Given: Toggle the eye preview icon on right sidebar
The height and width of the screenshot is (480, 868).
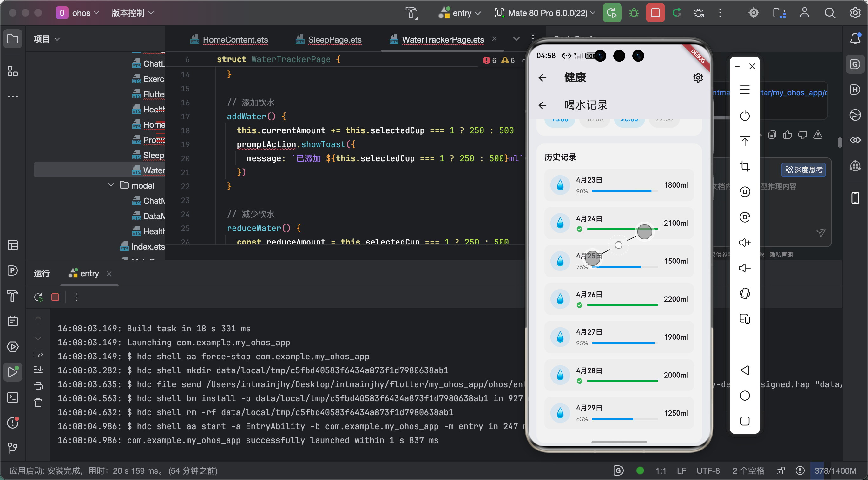Looking at the screenshot, I should [x=855, y=140].
